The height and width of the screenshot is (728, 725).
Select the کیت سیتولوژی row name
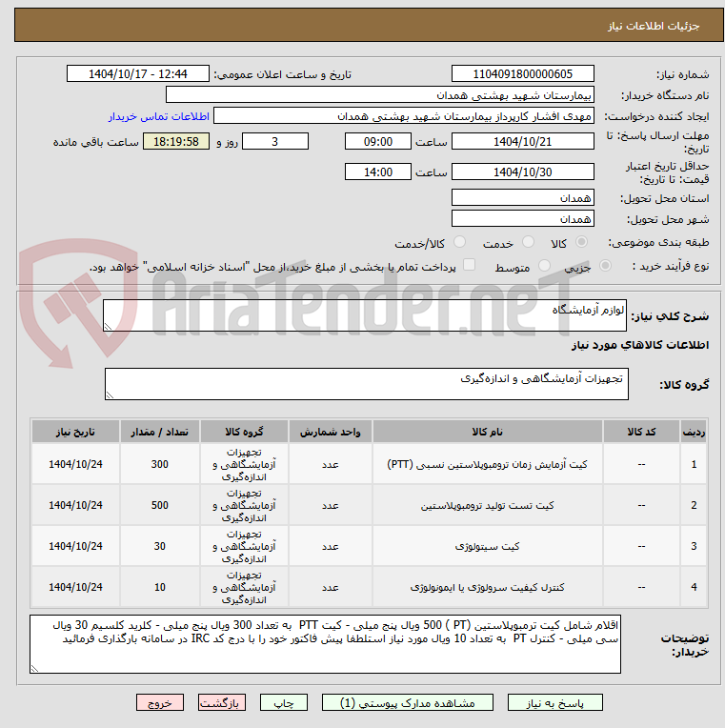point(488,546)
